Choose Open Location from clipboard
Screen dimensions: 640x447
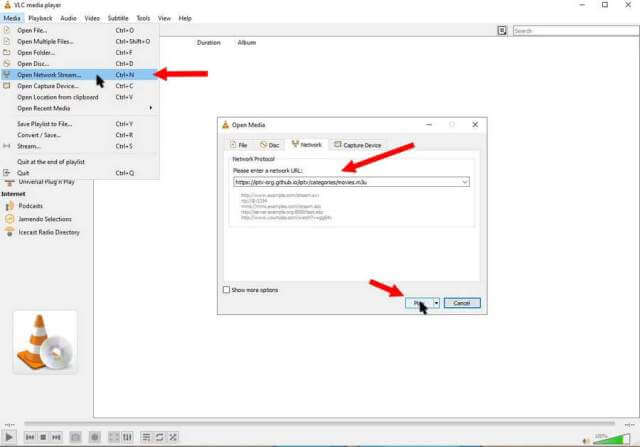(80, 97)
